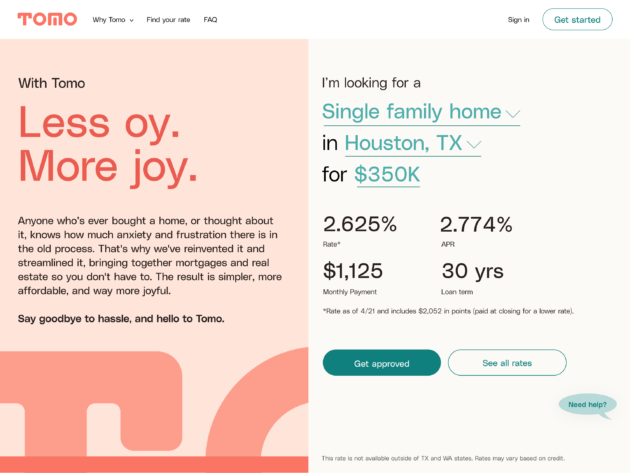Click the Less oy. More joy. headline
The image size is (630, 473).
click(108, 145)
